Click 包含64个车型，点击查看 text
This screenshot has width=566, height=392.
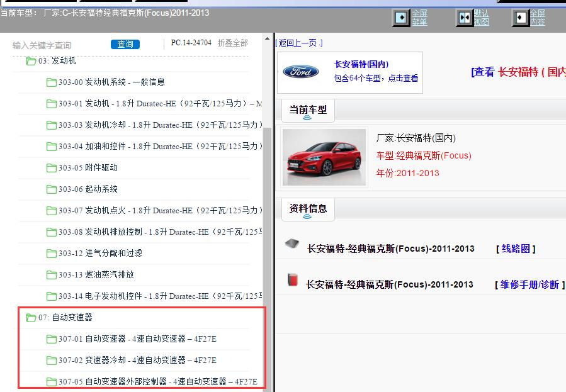pos(376,78)
